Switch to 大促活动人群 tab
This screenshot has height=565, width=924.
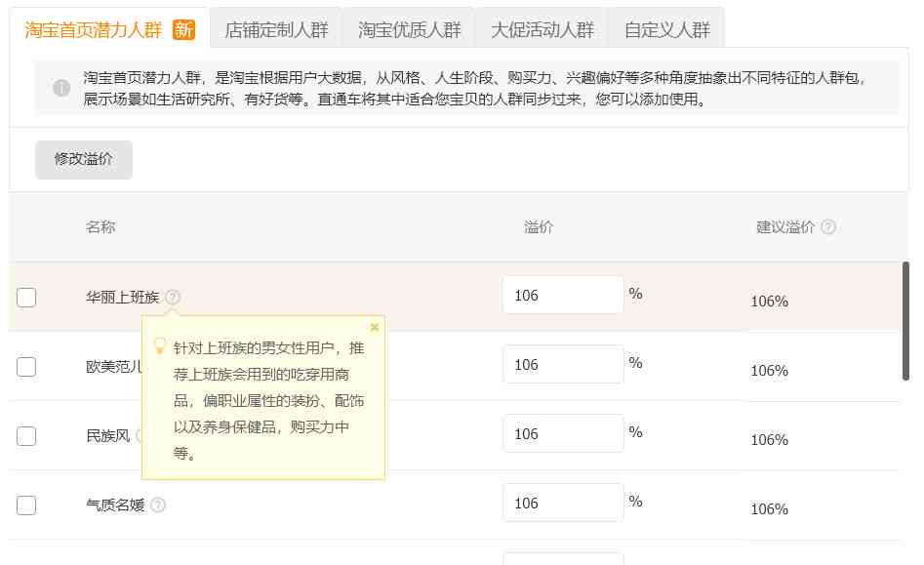pos(542,29)
